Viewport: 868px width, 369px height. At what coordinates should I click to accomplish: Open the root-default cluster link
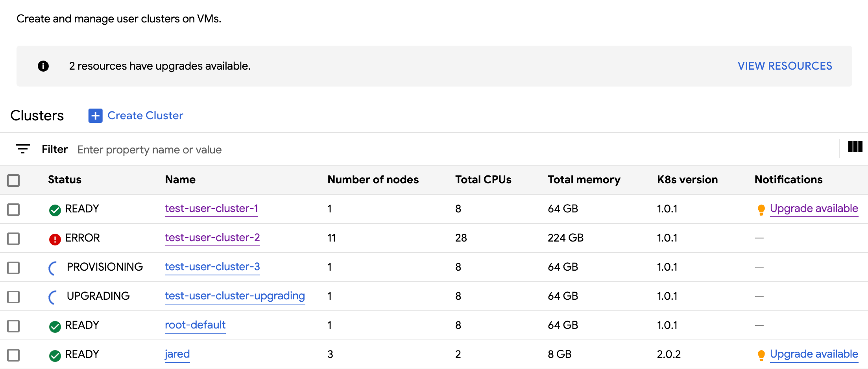point(195,325)
